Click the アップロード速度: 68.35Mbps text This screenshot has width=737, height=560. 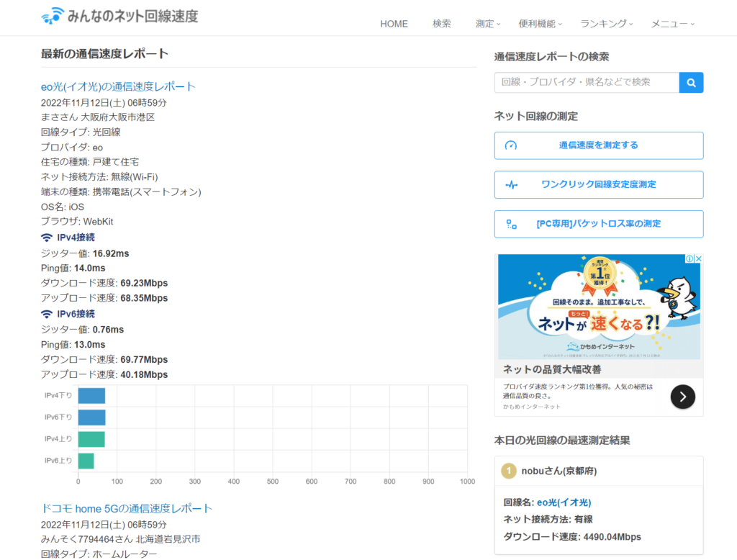[x=104, y=298]
